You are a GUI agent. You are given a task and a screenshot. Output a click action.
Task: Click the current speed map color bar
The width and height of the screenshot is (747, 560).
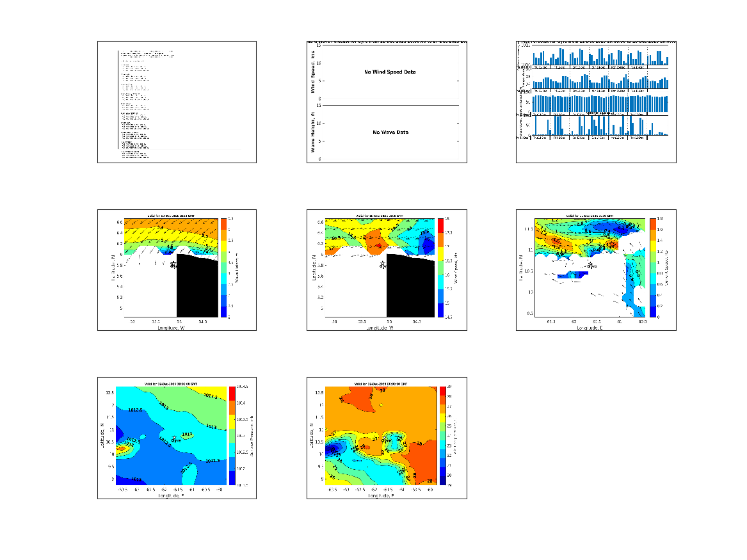tap(653, 268)
